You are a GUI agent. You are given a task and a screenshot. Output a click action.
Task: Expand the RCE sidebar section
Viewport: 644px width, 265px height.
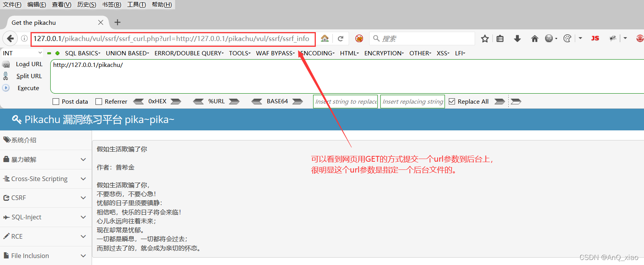pos(46,236)
